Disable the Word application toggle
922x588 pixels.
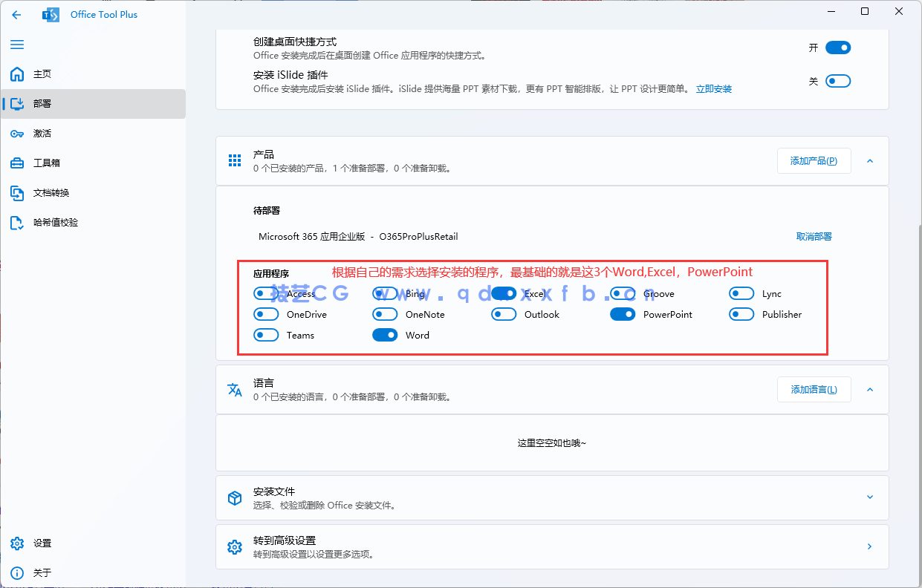(385, 335)
